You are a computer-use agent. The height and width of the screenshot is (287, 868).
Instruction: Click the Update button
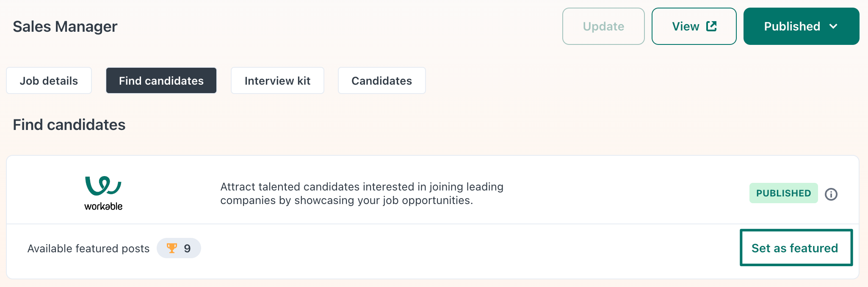(603, 26)
